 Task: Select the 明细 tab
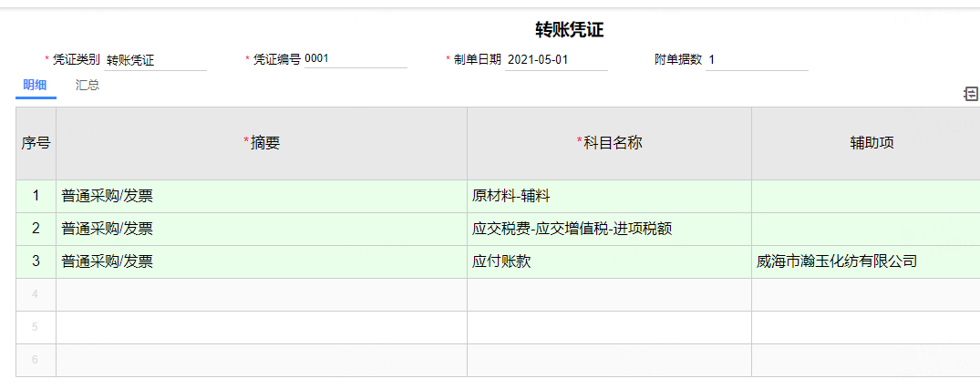click(35, 86)
